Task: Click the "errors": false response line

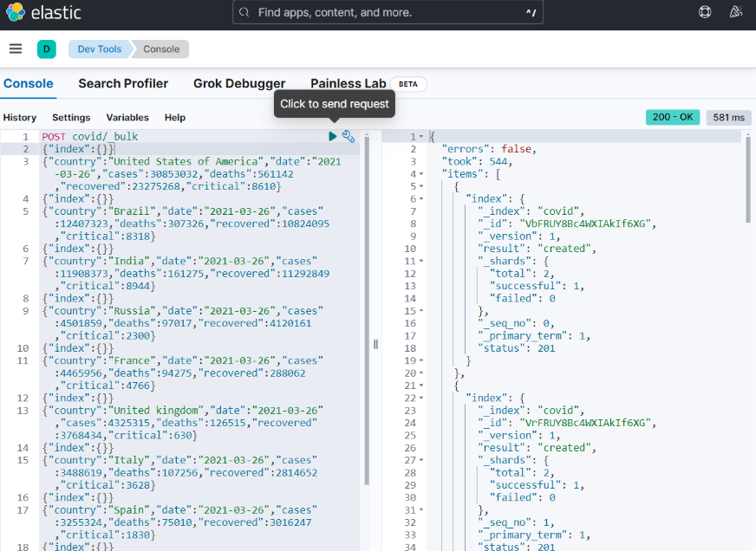Action: (x=488, y=149)
